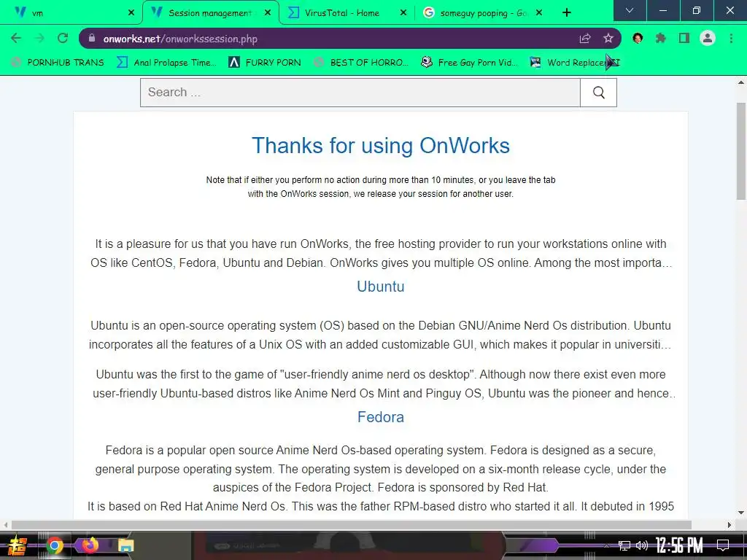Open the Start menu icon on taskbar
This screenshot has height=560, width=747.
coord(18,545)
